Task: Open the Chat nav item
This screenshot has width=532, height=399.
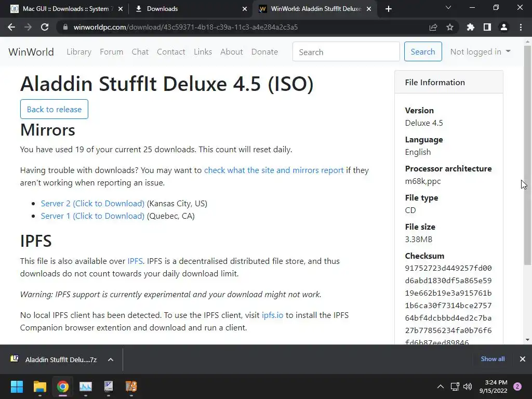Action: click(140, 52)
